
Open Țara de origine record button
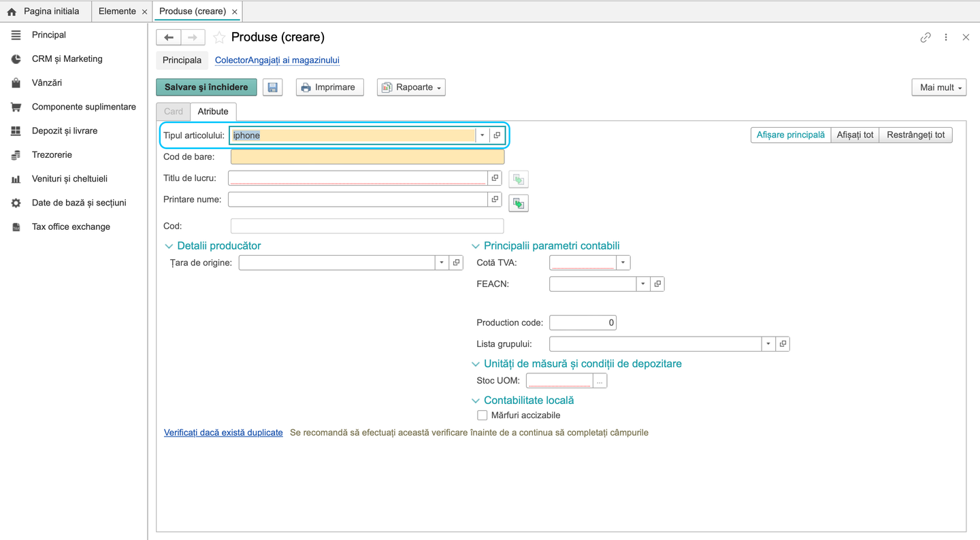coord(456,263)
